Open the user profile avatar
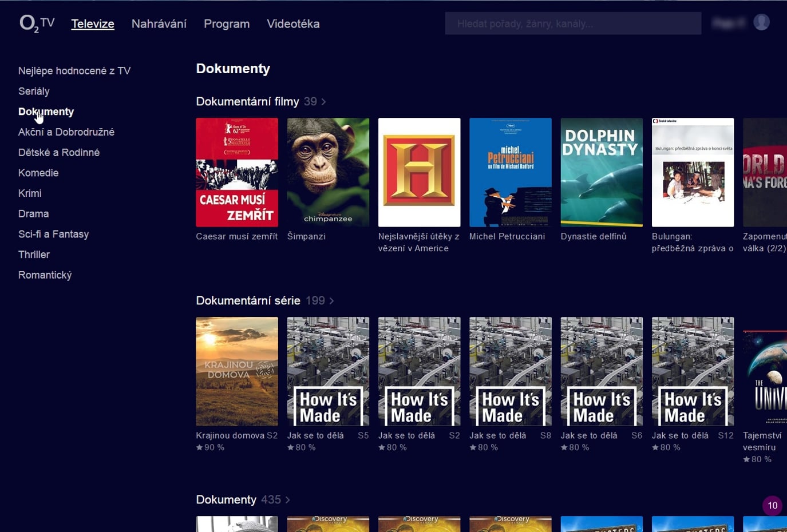This screenshot has width=787, height=532. coord(761,22)
